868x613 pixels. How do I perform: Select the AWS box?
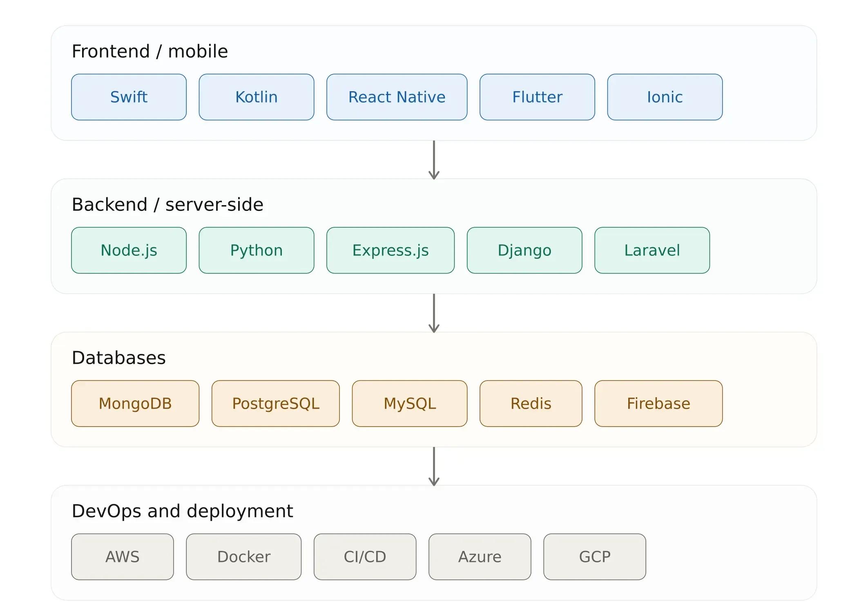point(123,557)
